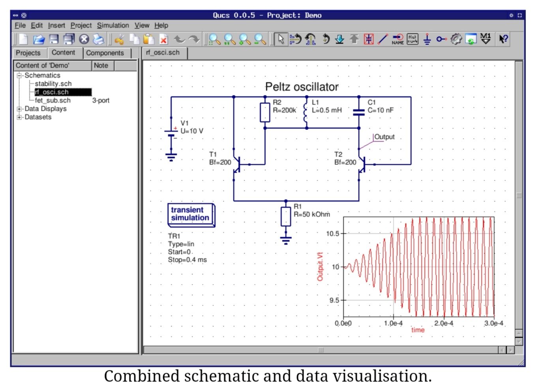Screen dimensions: 546x392
Task: Expand the Datasets tree node
Action: coord(19,117)
